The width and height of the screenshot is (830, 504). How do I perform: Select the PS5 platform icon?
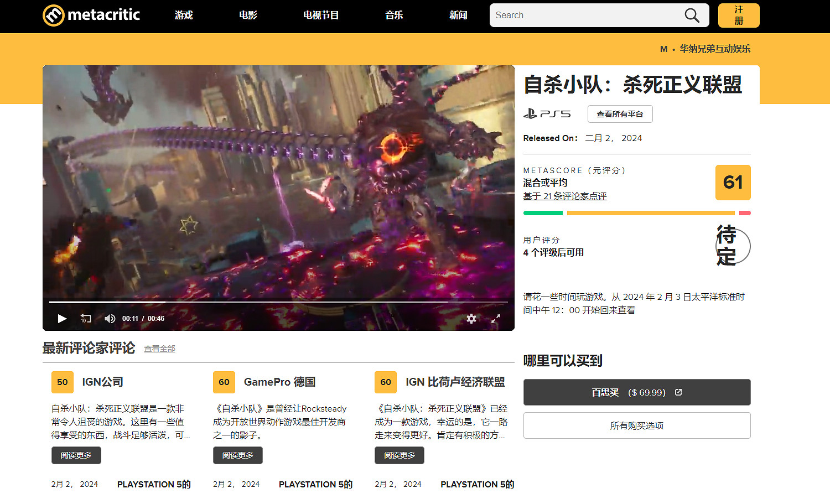(548, 114)
